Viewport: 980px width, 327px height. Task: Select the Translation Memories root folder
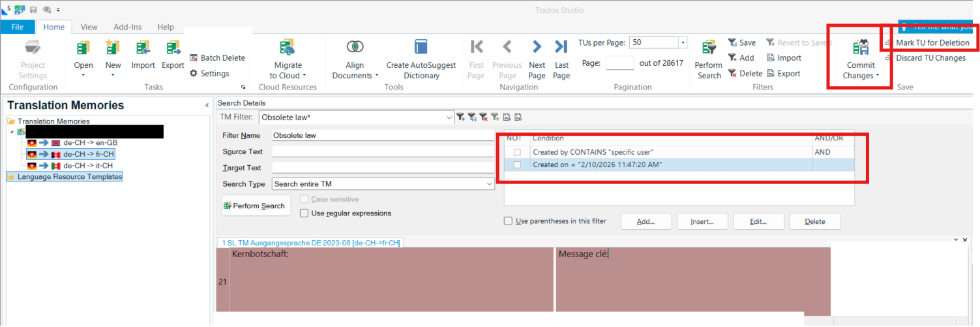(53, 121)
